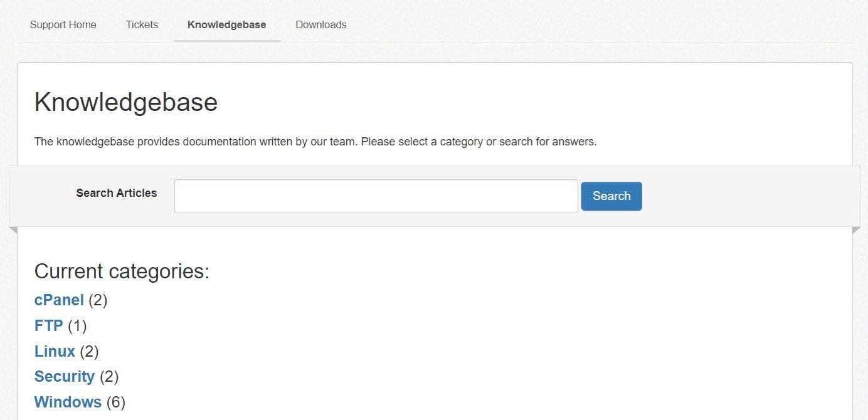Click the blue Search button

tap(611, 196)
